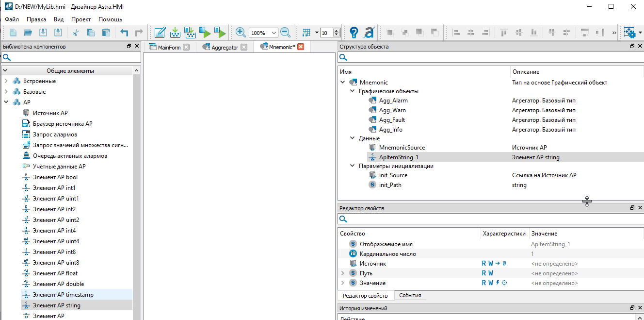Select Agg_Warn in object structure
Viewport: 644px width, 320px height.
click(392, 110)
